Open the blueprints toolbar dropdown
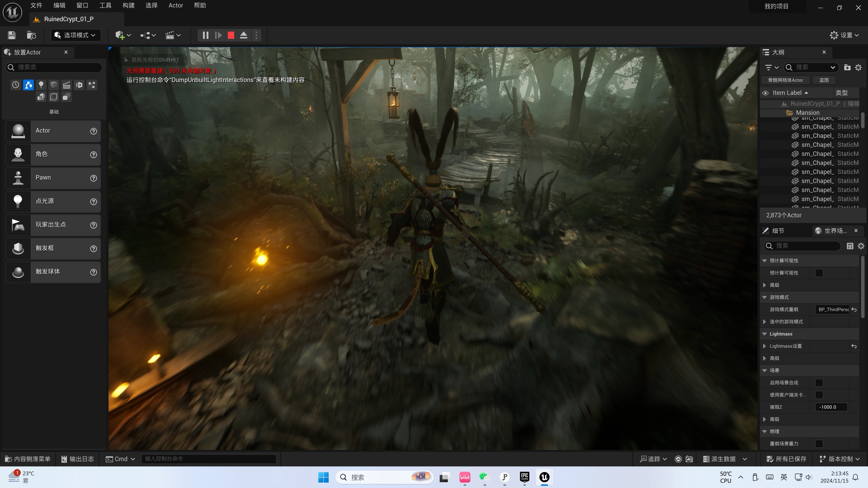This screenshot has height=488, width=868. tap(148, 35)
